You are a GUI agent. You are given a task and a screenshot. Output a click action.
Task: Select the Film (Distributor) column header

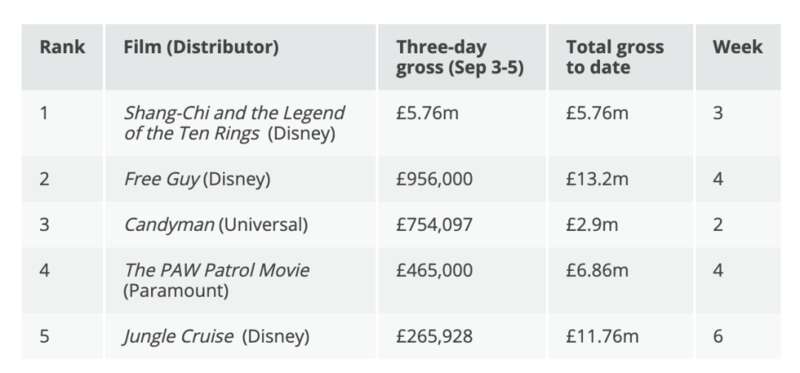pyautogui.click(x=201, y=47)
